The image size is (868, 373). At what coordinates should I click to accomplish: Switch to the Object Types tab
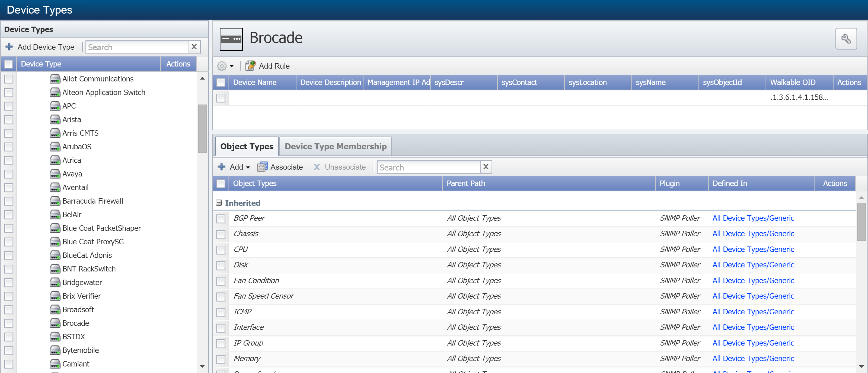(x=247, y=146)
